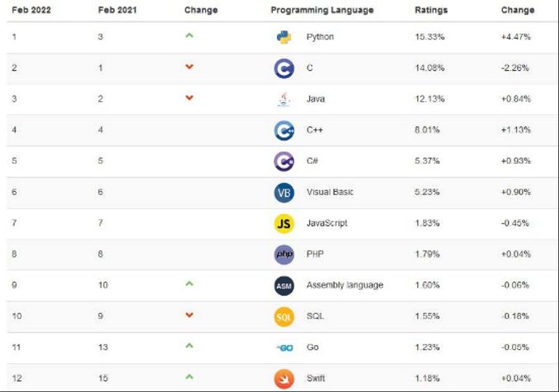Click the green up arrow in Python row
This screenshot has width=559, height=392.
(x=190, y=35)
